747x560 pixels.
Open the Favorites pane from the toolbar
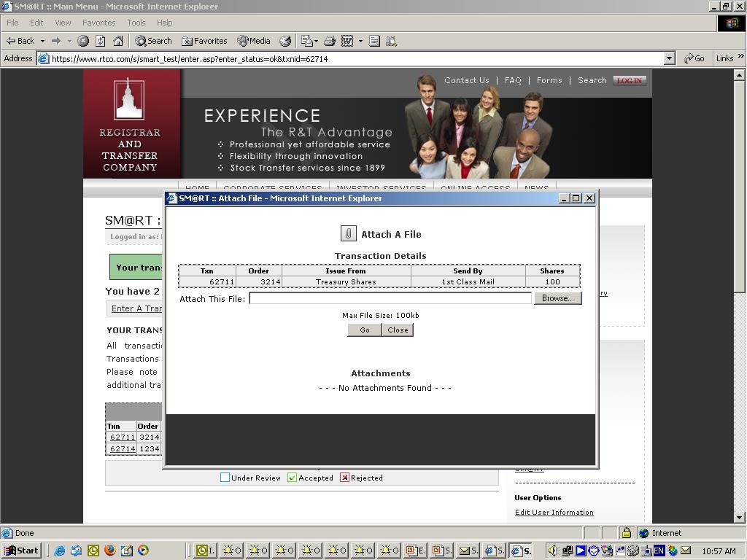(204, 41)
